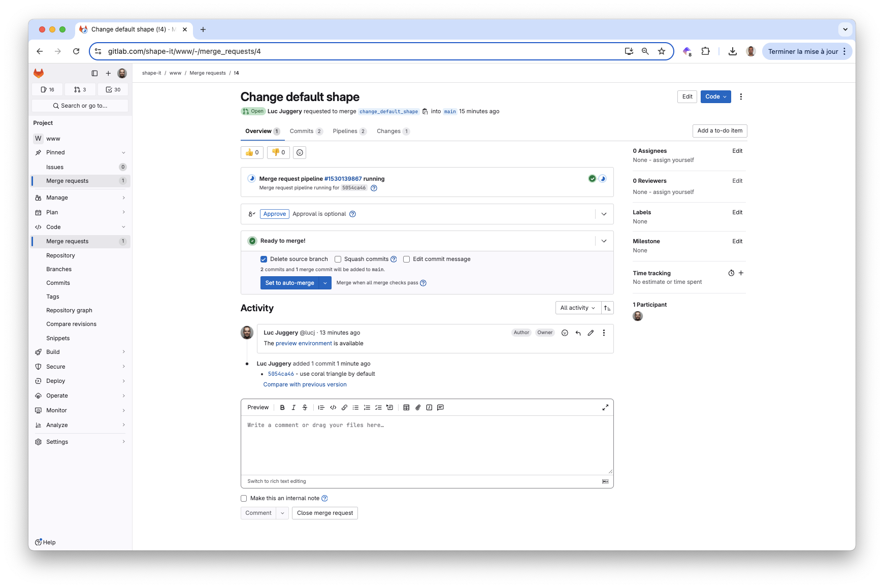884x588 pixels.
Task: Open the Code dropdown button
Action: tap(715, 96)
